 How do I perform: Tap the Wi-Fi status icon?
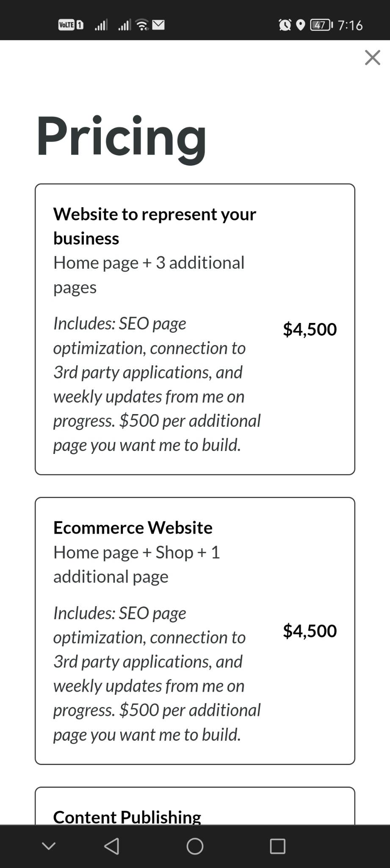(143, 25)
